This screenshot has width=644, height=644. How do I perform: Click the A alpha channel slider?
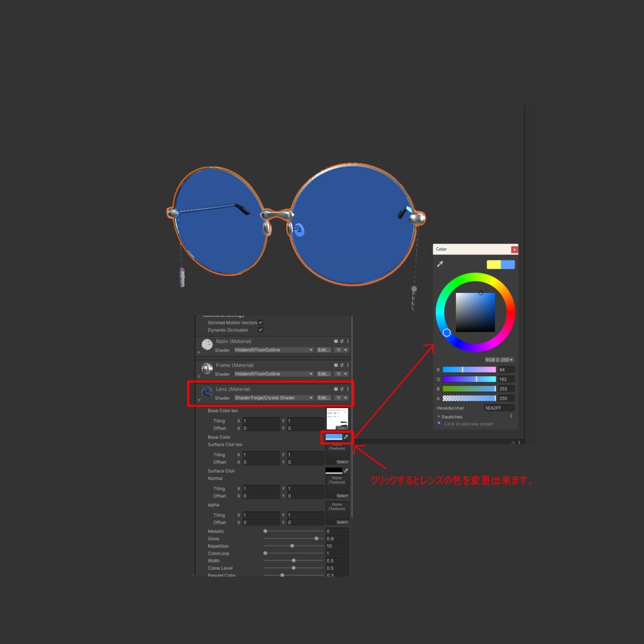tap(469, 398)
